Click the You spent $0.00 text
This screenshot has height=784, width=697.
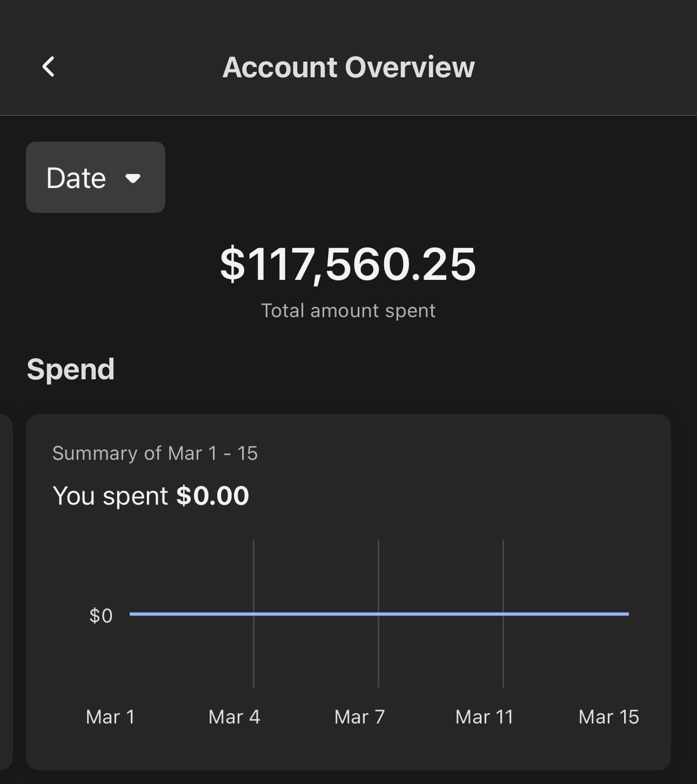coord(151,495)
